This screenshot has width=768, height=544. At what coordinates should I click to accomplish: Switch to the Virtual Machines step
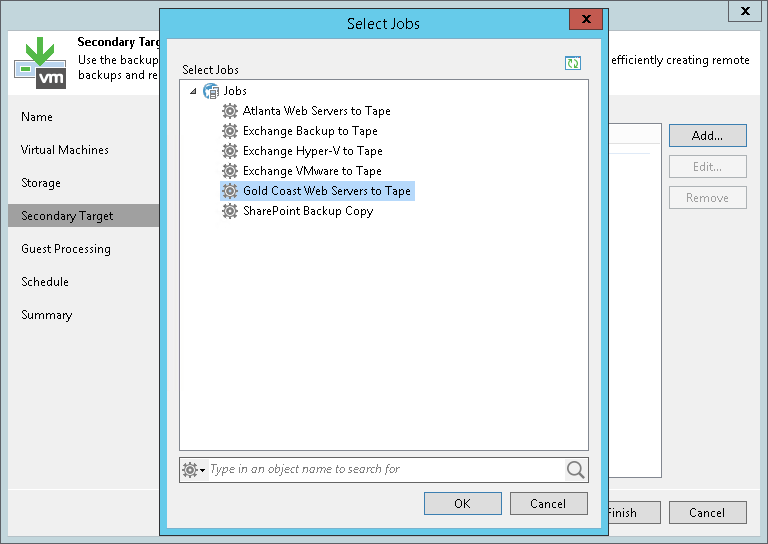(65, 150)
